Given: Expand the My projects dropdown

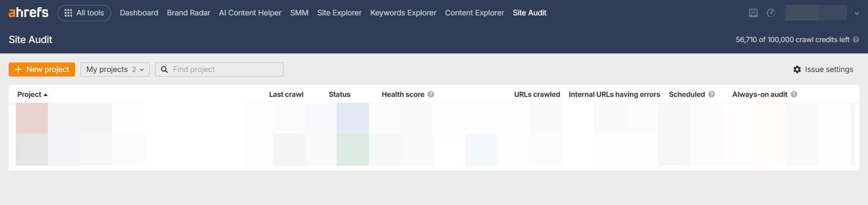Looking at the screenshot, I should click(x=115, y=69).
